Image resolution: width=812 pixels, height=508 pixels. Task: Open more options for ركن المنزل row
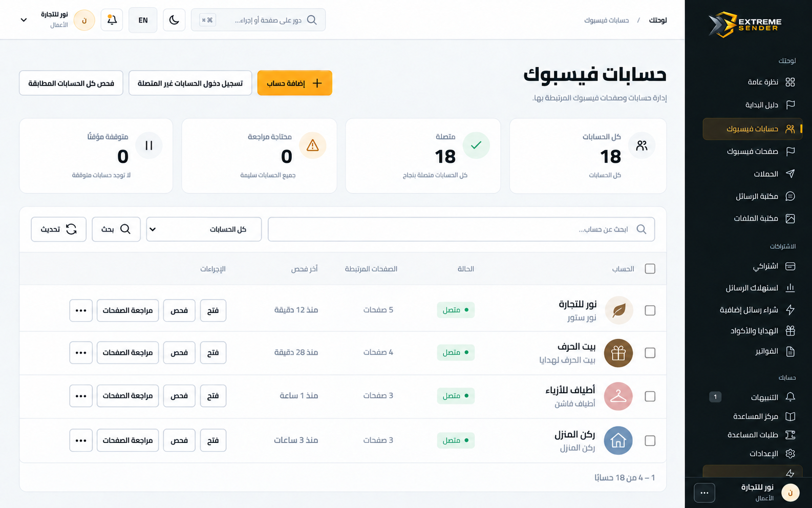click(81, 440)
